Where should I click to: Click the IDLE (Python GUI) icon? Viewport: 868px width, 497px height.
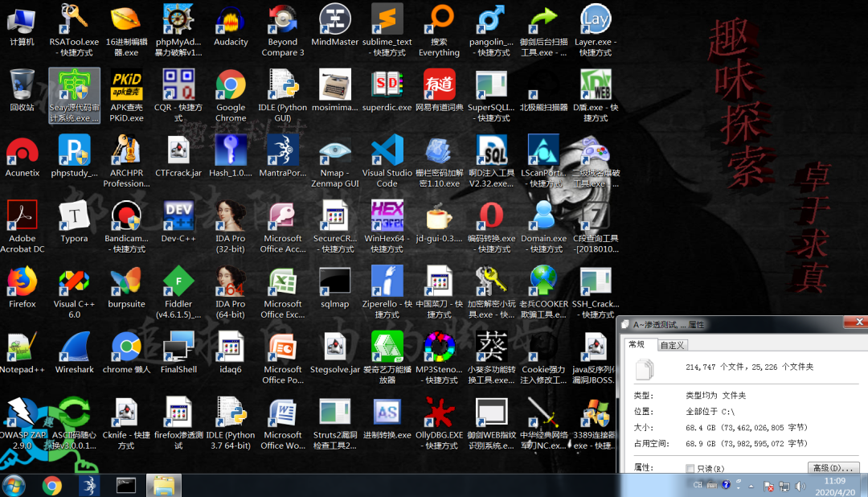coord(283,96)
